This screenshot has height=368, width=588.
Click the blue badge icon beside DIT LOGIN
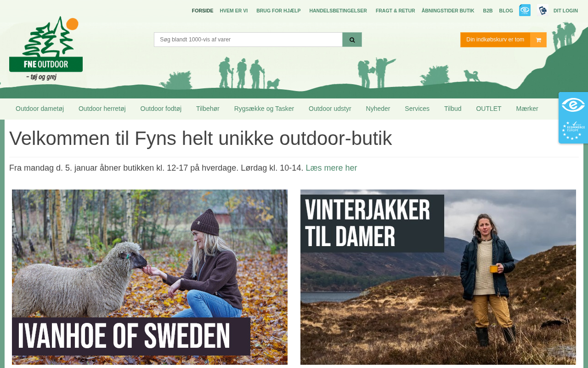pyautogui.click(x=543, y=10)
